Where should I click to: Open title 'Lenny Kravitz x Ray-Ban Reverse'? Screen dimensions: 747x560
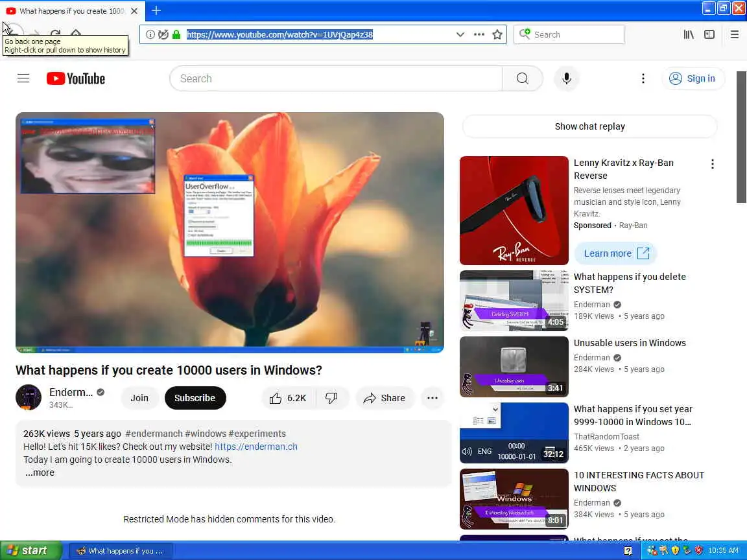coord(624,169)
